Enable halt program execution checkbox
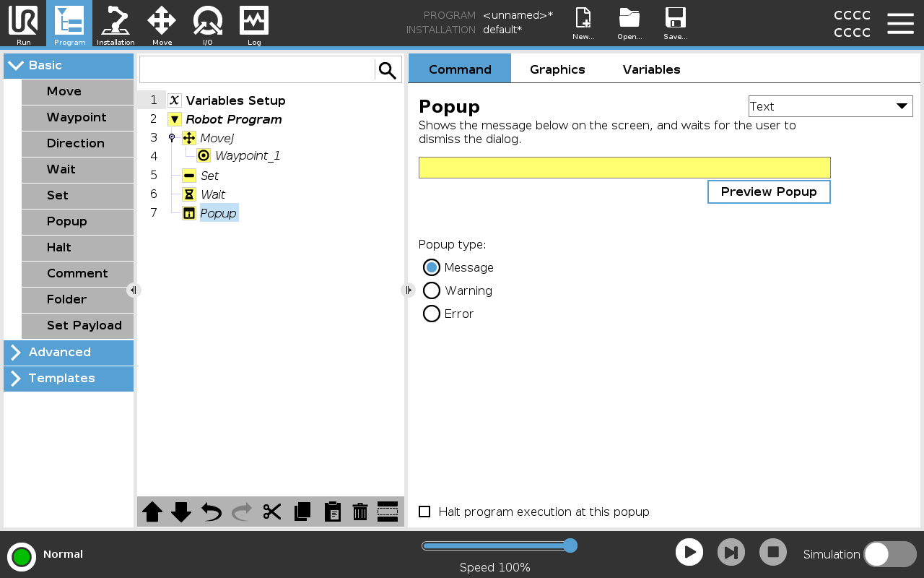Image resolution: width=924 pixels, height=578 pixels. [x=424, y=512]
